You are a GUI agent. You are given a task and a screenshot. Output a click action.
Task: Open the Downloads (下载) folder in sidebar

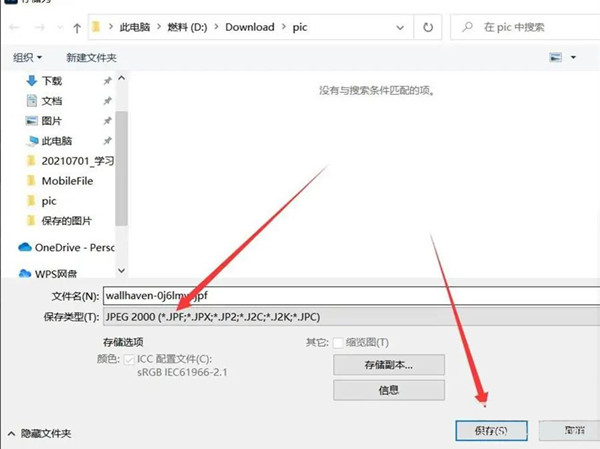click(x=52, y=81)
